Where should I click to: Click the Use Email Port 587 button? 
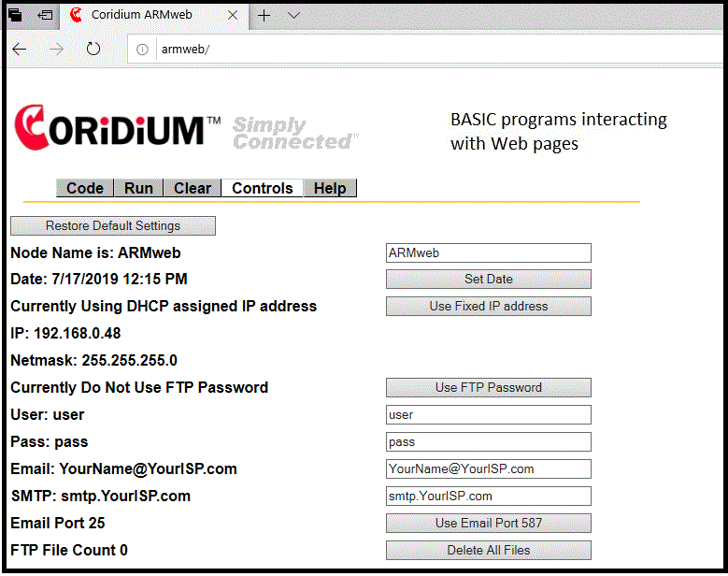point(488,523)
